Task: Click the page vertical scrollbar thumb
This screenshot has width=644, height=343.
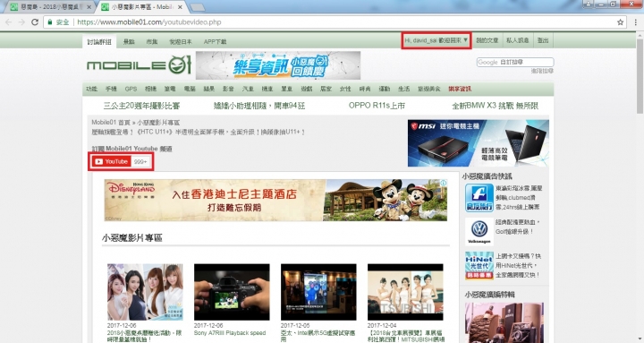Action: (x=640, y=76)
